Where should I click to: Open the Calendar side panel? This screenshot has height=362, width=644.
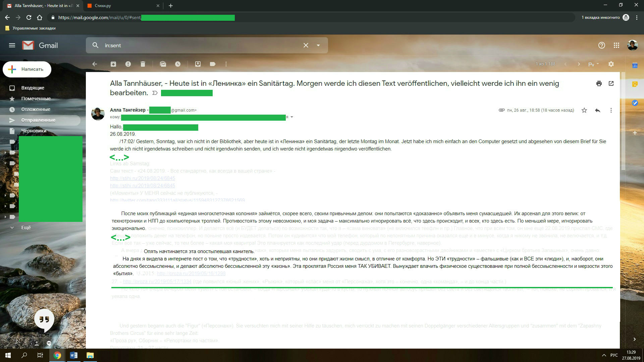(635, 66)
